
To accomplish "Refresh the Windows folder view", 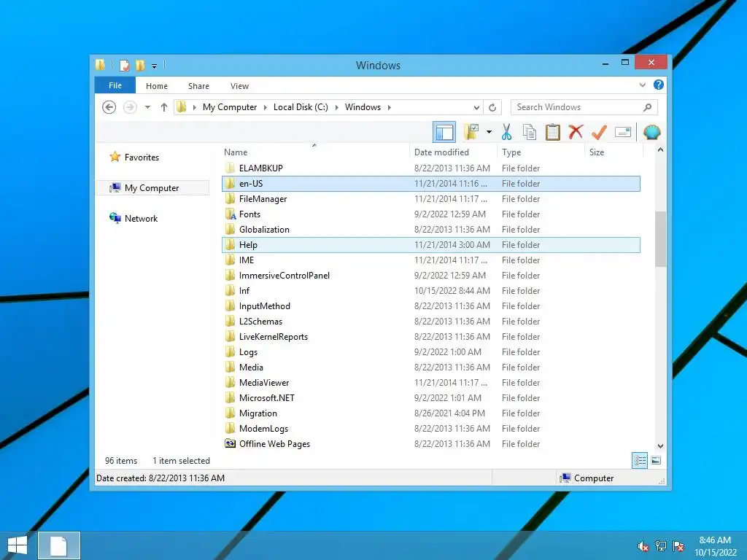I will (492, 108).
